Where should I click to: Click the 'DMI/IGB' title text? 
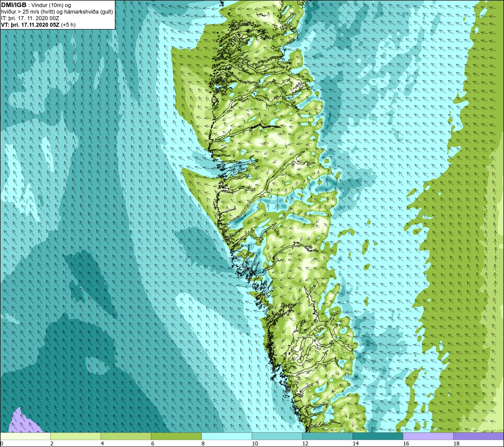pyautogui.click(x=14, y=5)
